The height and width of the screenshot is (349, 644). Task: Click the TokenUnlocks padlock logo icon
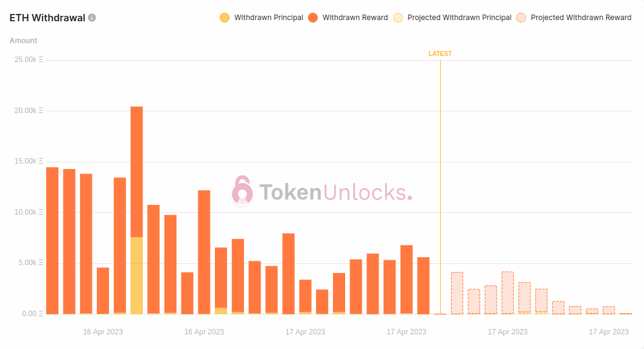(x=242, y=192)
